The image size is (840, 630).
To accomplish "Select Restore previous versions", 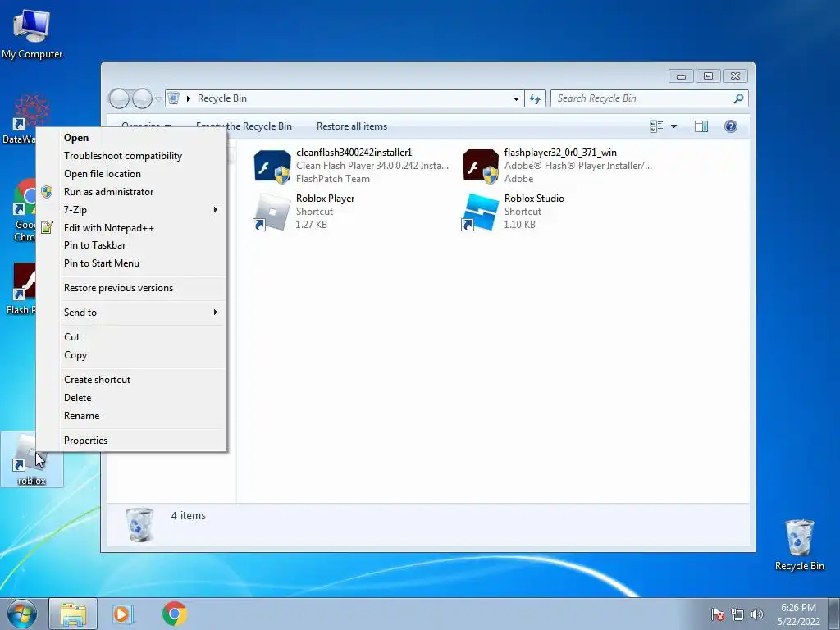I will pos(141,288).
